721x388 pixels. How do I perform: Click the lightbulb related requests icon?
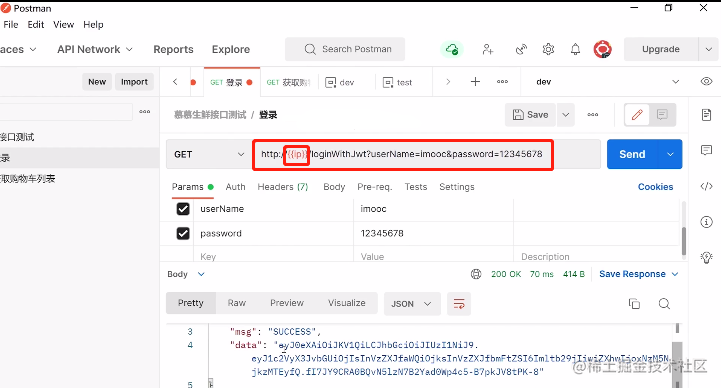(706, 257)
